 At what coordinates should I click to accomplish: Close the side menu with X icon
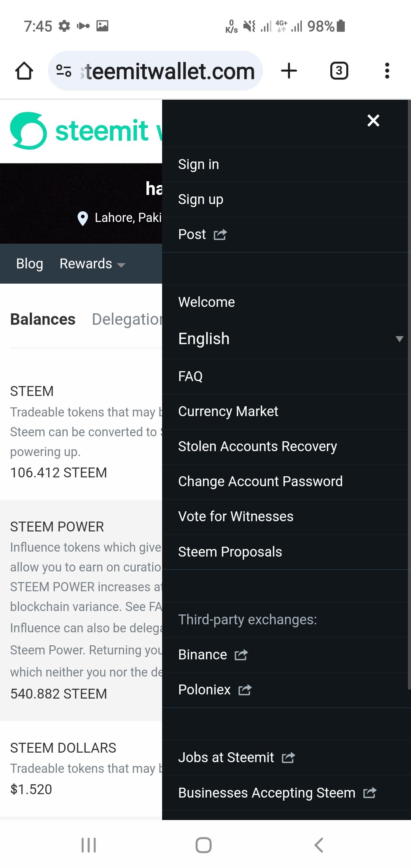point(373,120)
